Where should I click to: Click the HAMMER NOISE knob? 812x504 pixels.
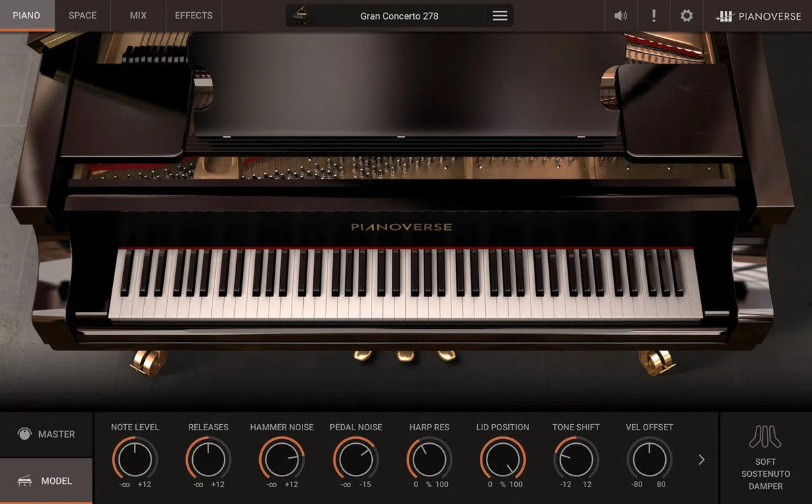(281, 459)
